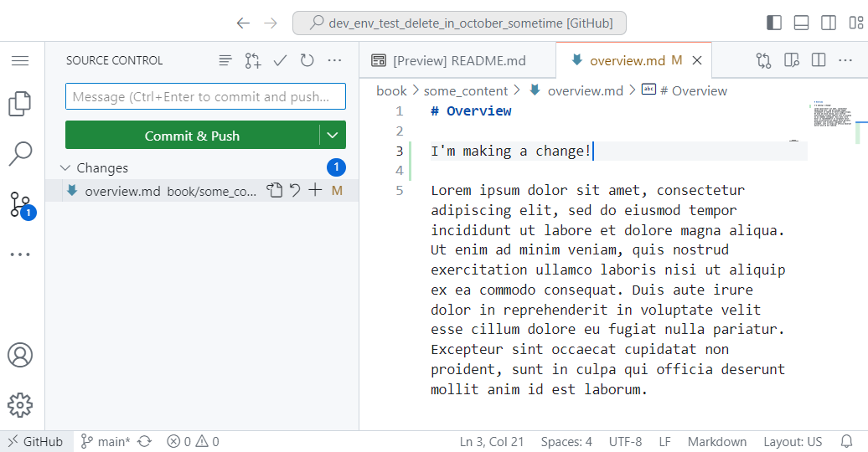Toggle primary side bar visibility

[x=774, y=23]
